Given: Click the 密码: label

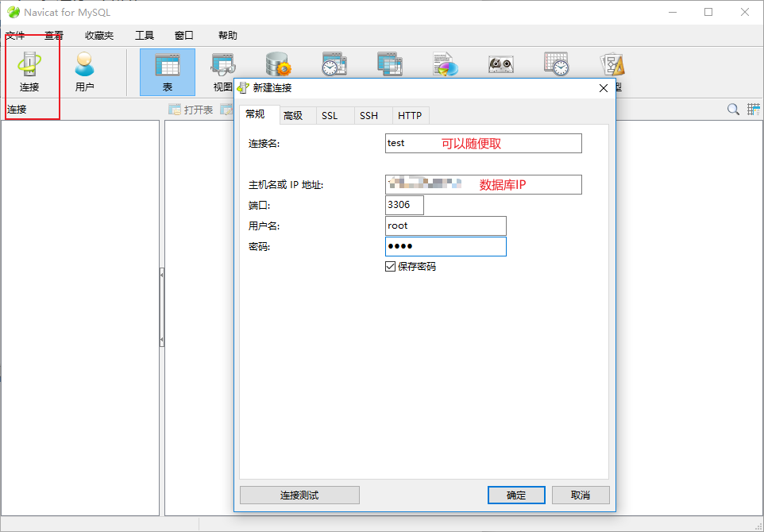Looking at the screenshot, I should coord(259,247).
